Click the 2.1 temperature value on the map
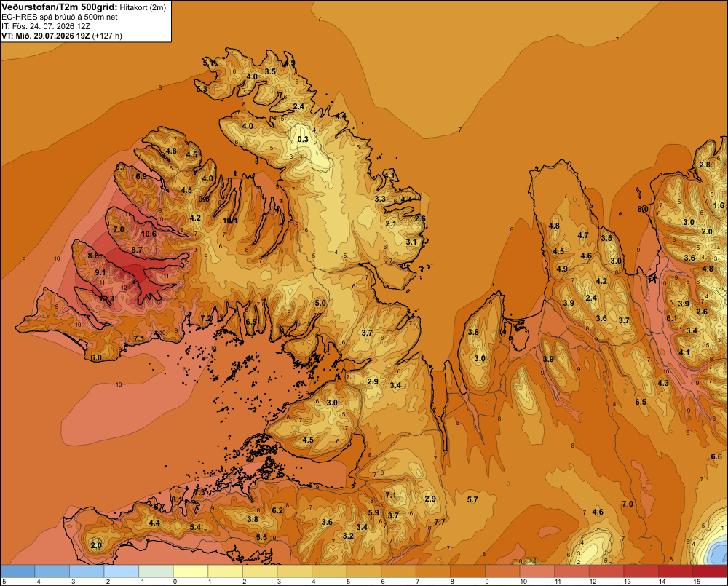The width and height of the screenshot is (728, 586). pyautogui.click(x=391, y=223)
